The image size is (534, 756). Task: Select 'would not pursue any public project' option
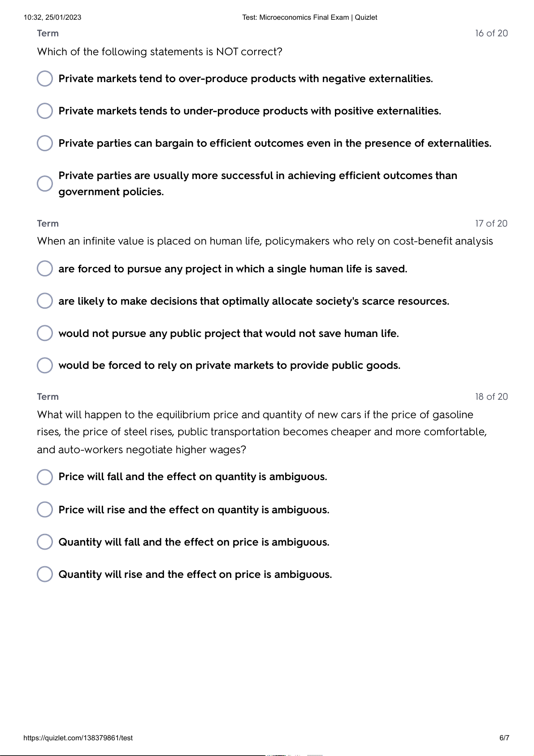pos(45,333)
